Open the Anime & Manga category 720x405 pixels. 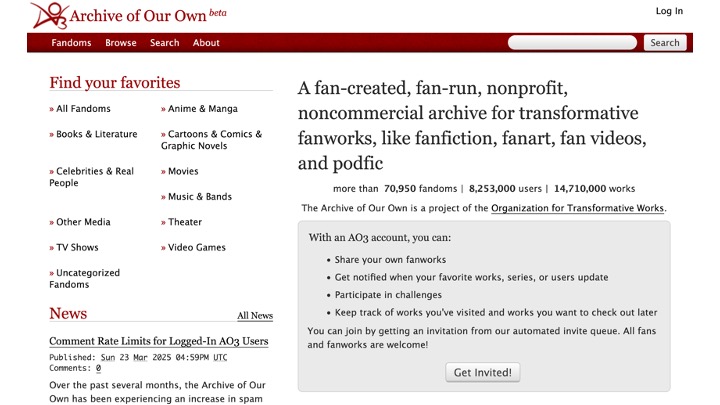tap(202, 109)
